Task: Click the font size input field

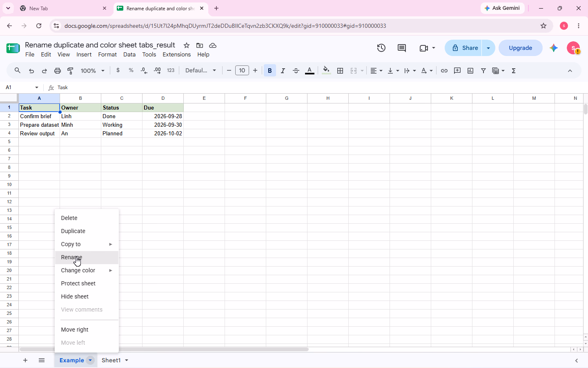Action: (x=242, y=70)
